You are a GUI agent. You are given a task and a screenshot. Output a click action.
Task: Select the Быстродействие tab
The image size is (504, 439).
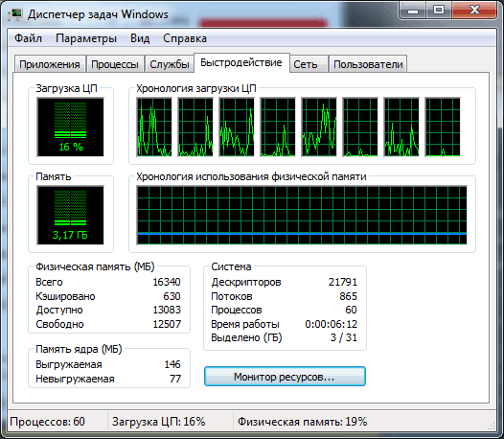[241, 62]
